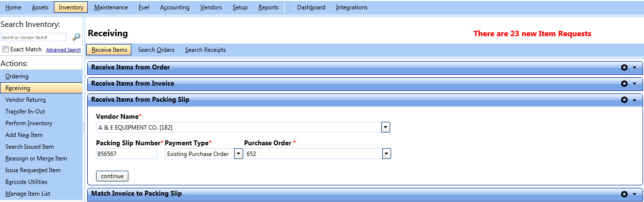Click the 23 new Item Requests notice
The image size is (644, 202).
[532, 34]
